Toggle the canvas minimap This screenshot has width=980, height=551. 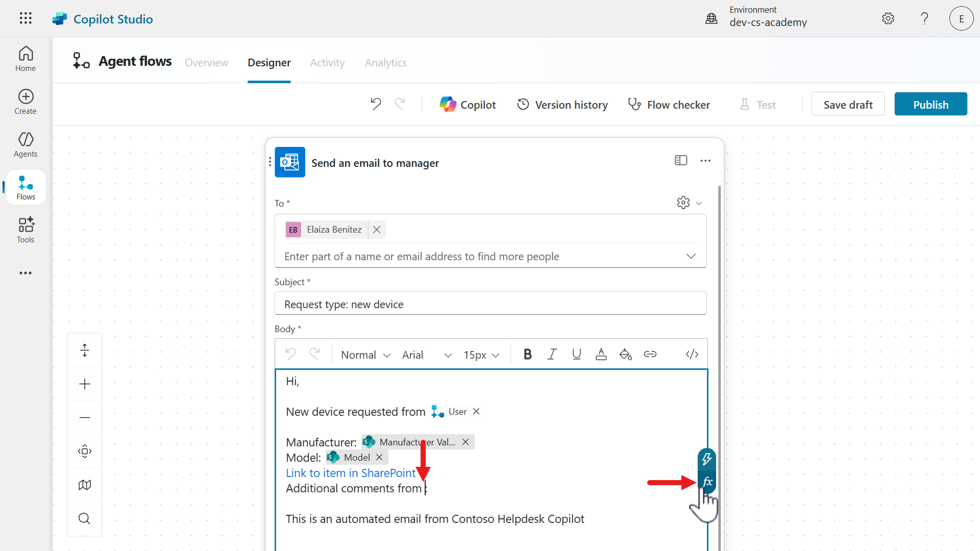(x=85, y=485)
